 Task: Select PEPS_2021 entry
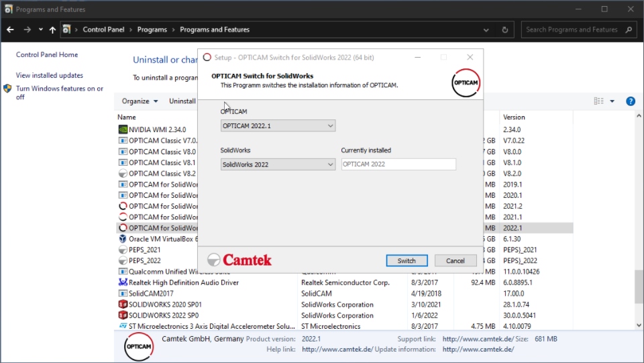145,250
